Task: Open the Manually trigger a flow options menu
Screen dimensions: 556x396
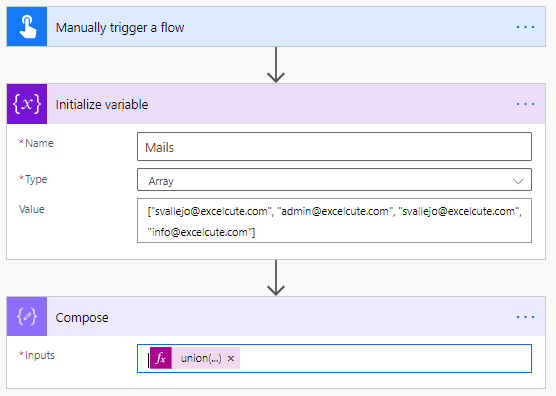Action: [x=525, y=27]
